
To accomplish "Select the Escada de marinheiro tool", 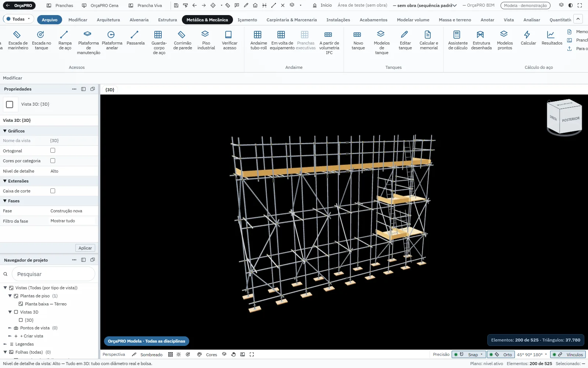I will [x=18, y=40].
